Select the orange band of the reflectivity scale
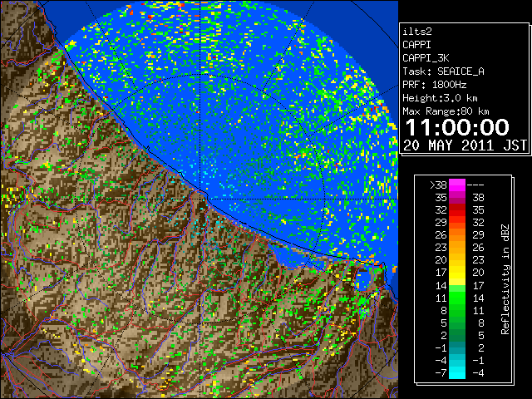Screen dimensions: 532x399 pyautogui.click(x=457, y=235)
